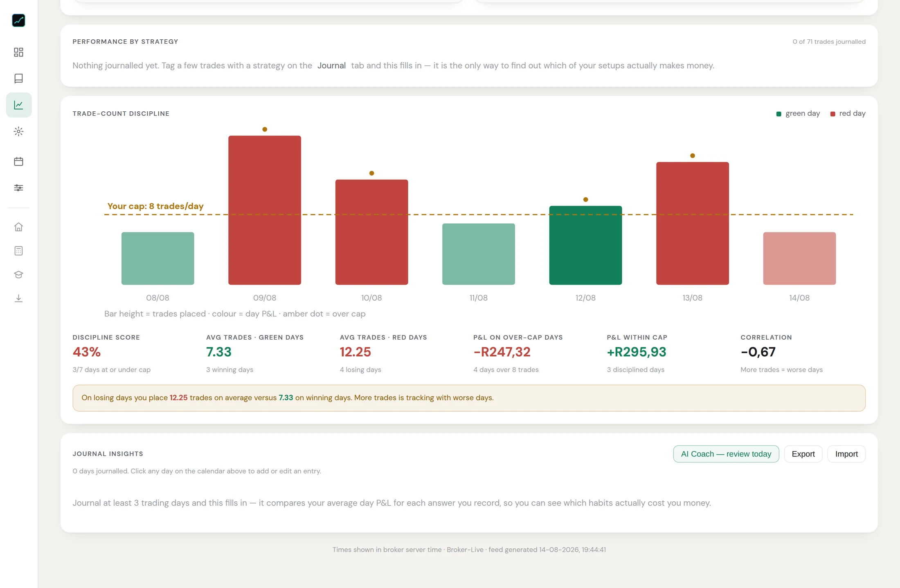Click the −0,67 correlation value
The image size is (900, 588).
click(758, 352)
